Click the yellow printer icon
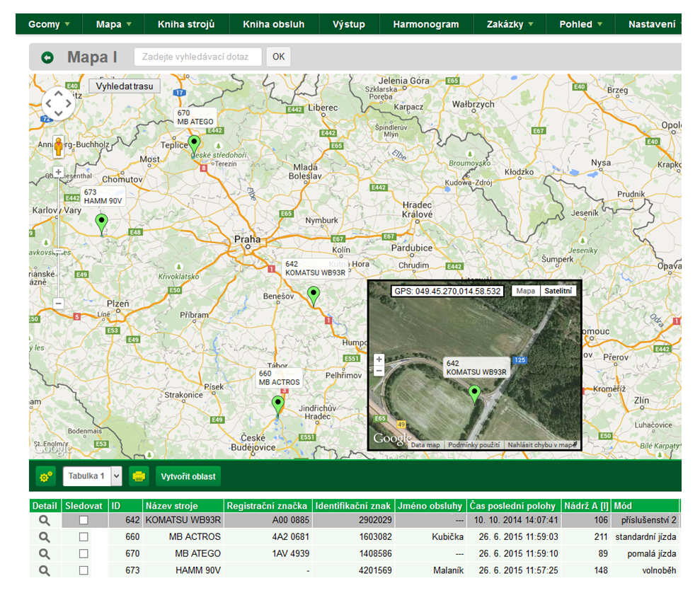 tap(139, 476)
